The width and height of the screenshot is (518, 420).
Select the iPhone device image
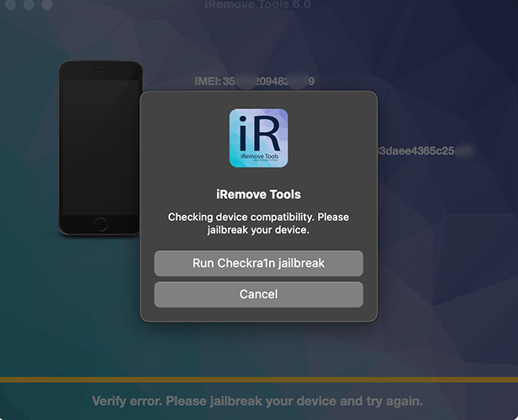100,148
